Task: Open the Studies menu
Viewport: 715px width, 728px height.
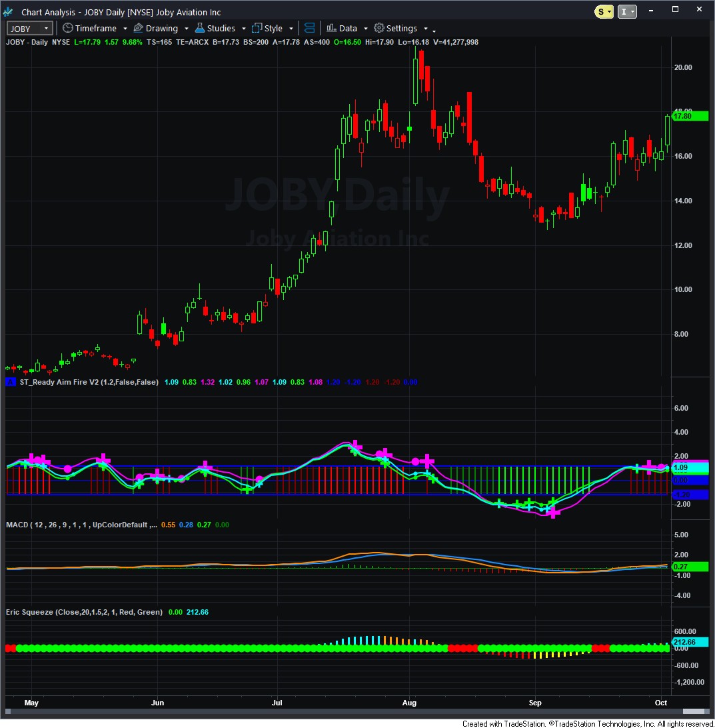Action: (x=221, y=28)
